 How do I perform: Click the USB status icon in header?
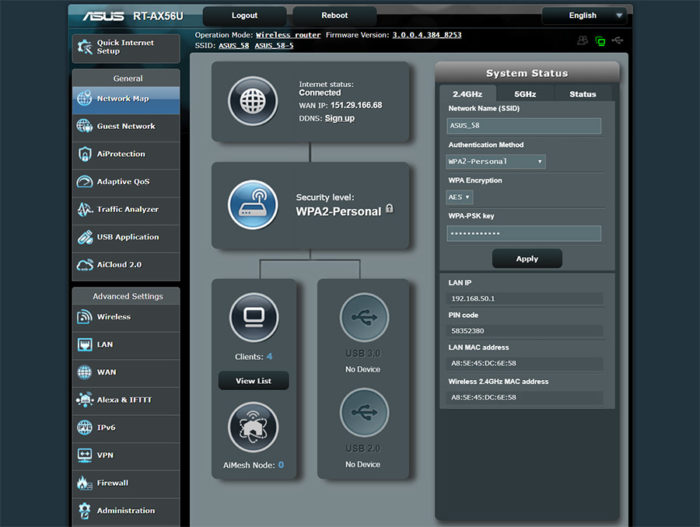click(618, 41)
